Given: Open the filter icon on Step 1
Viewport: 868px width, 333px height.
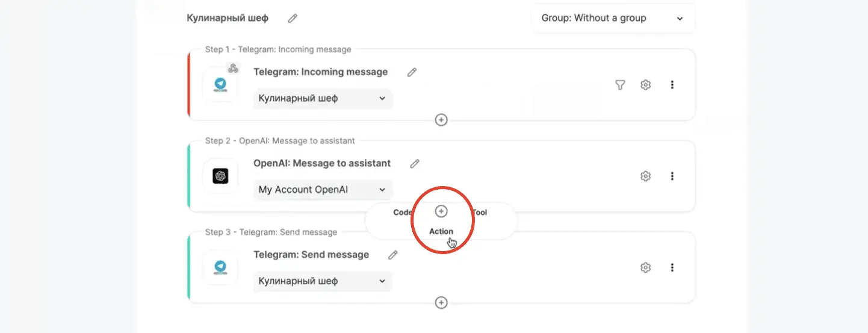Looking at the screenshot, I should [x=620, y=85].
